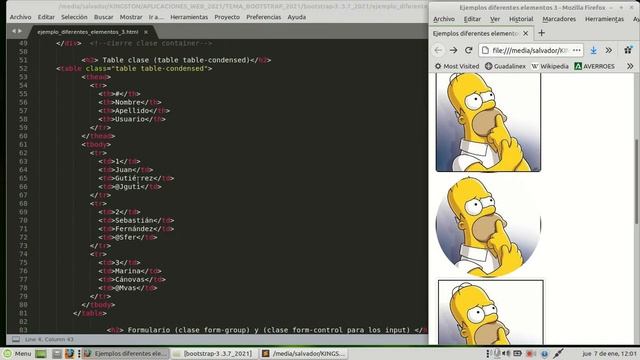This screenshot has height=360, width=640.
Task: Expand Firefox toolbar overflow chevron
Action: 609,50
